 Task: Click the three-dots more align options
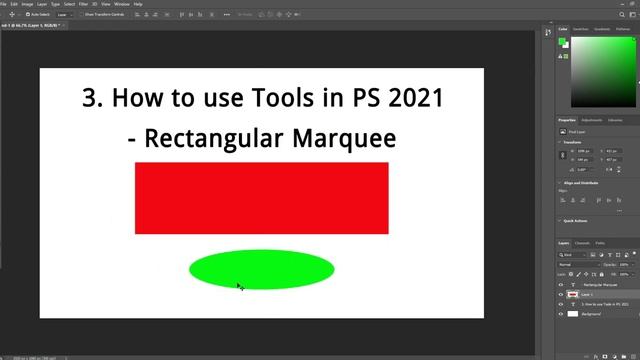(x=227, y=14)
